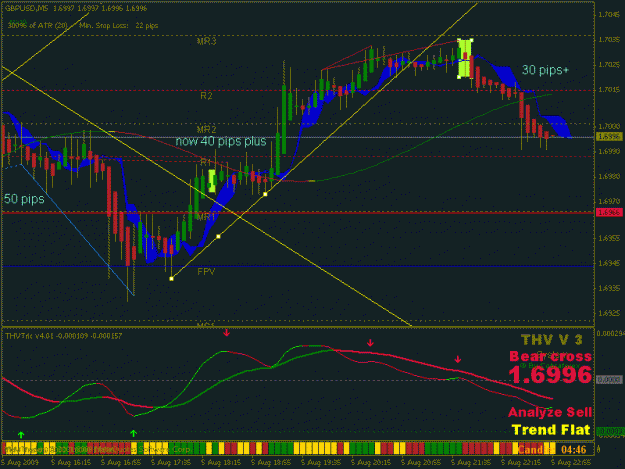Click the '5 Aug 19:35' time label
Image resolution: width=625 pixels, height=469 pixels.
point(321,462)
